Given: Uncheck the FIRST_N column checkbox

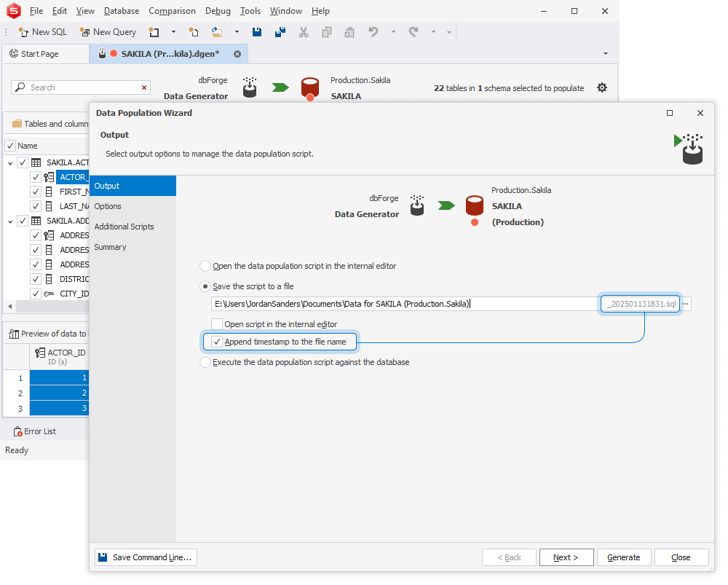Looking at the screenshot, I should coord(35,192).
